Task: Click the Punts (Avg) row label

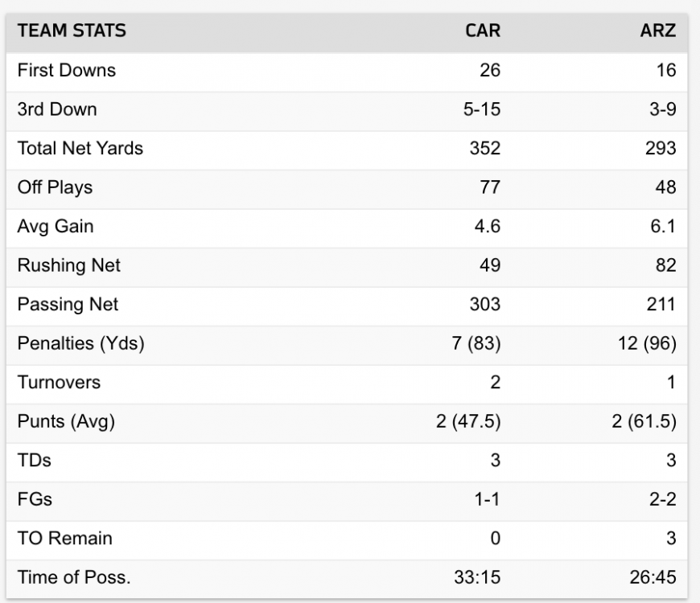Action: tap(66, 421)
